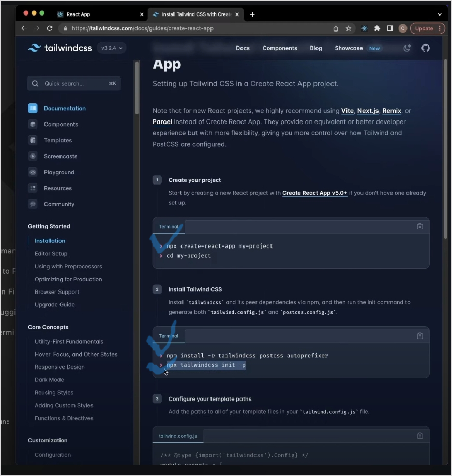Open the Responsive Design page

59,367
